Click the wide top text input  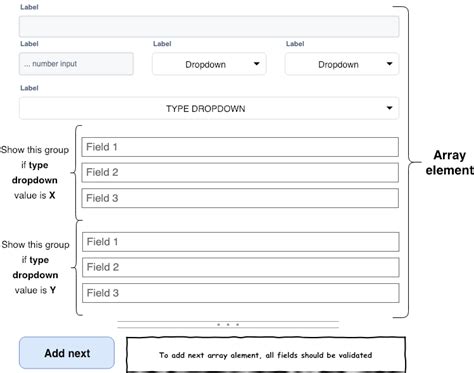[x=209, y=26]
